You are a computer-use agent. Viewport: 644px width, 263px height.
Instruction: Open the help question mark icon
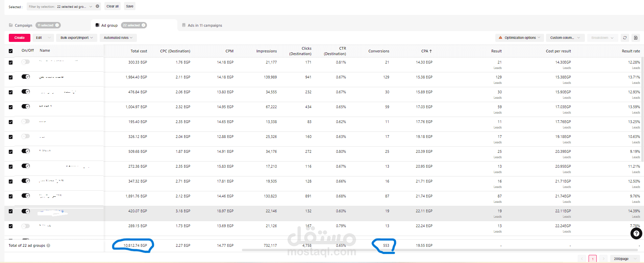coord(636,233)
